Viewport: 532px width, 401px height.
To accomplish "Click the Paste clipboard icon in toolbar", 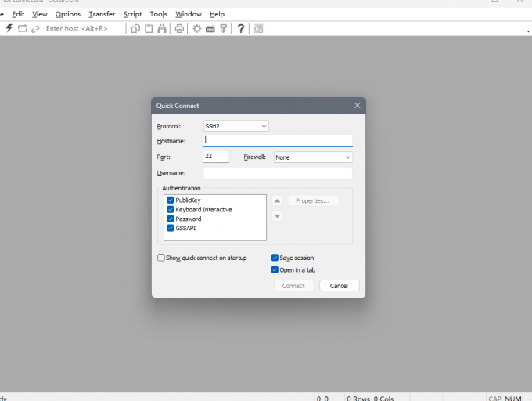I will 149,29.
